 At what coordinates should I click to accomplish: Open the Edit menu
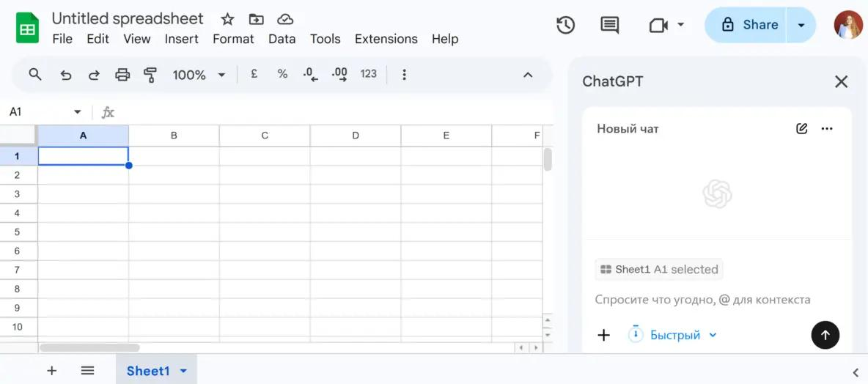[x=98, y=39]
